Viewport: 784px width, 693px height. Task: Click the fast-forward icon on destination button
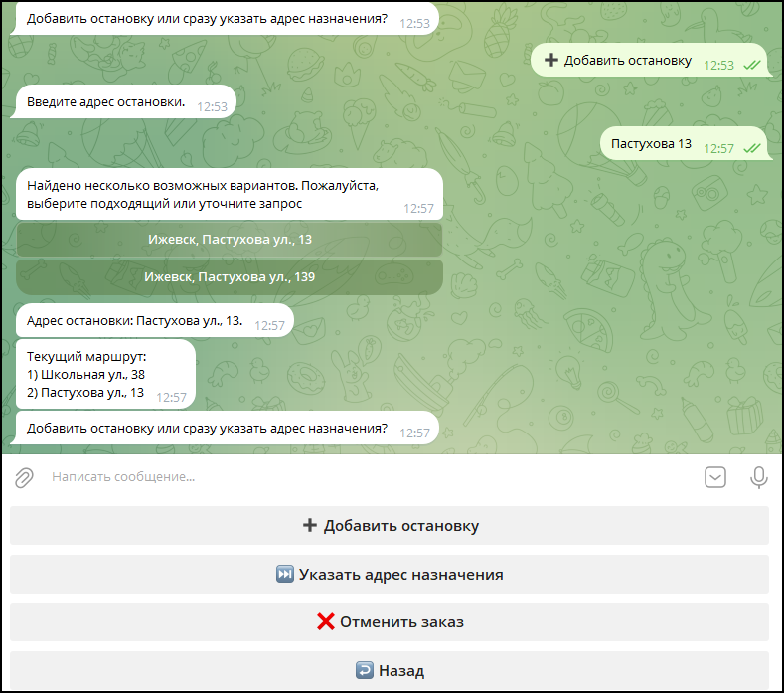click(285, 575)
